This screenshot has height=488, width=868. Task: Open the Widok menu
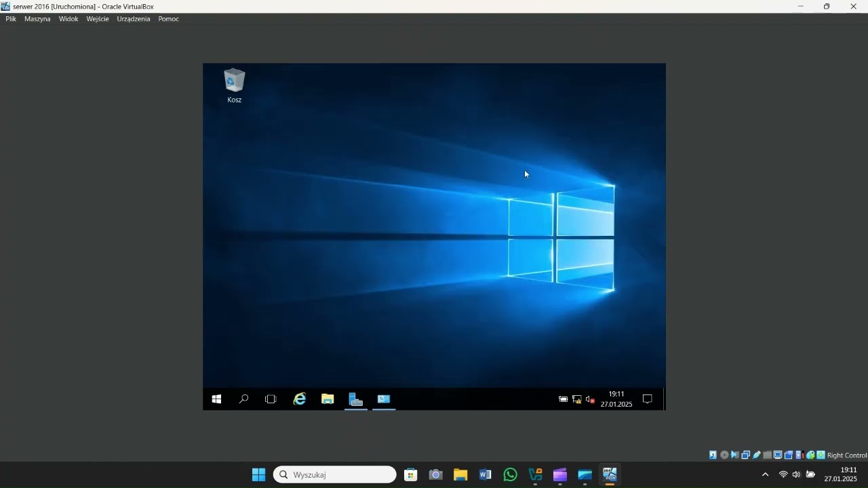point(68,19)
